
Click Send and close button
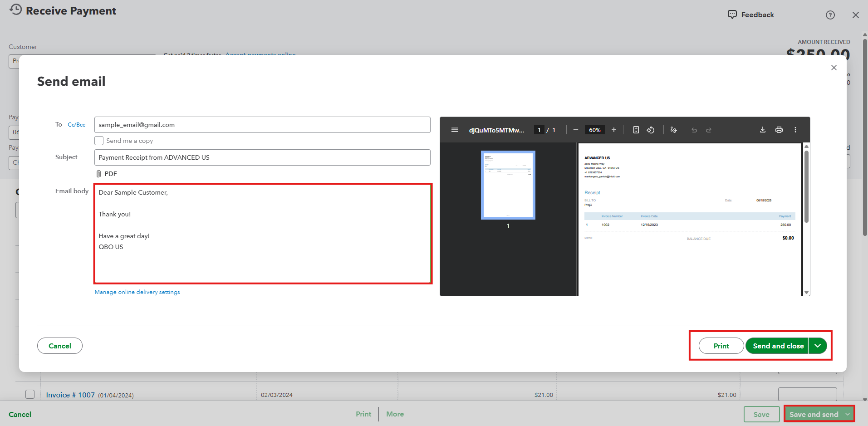(778, 346)
